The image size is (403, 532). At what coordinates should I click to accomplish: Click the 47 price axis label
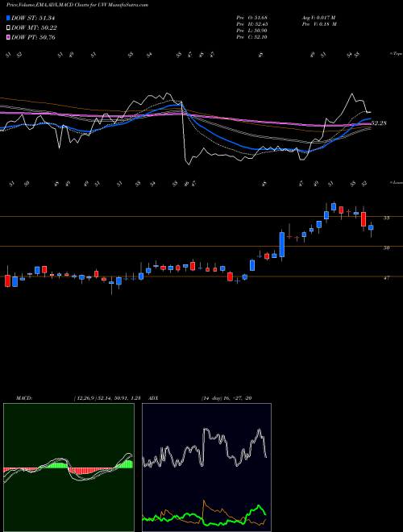pyautogui.click(x=386, y=278)
